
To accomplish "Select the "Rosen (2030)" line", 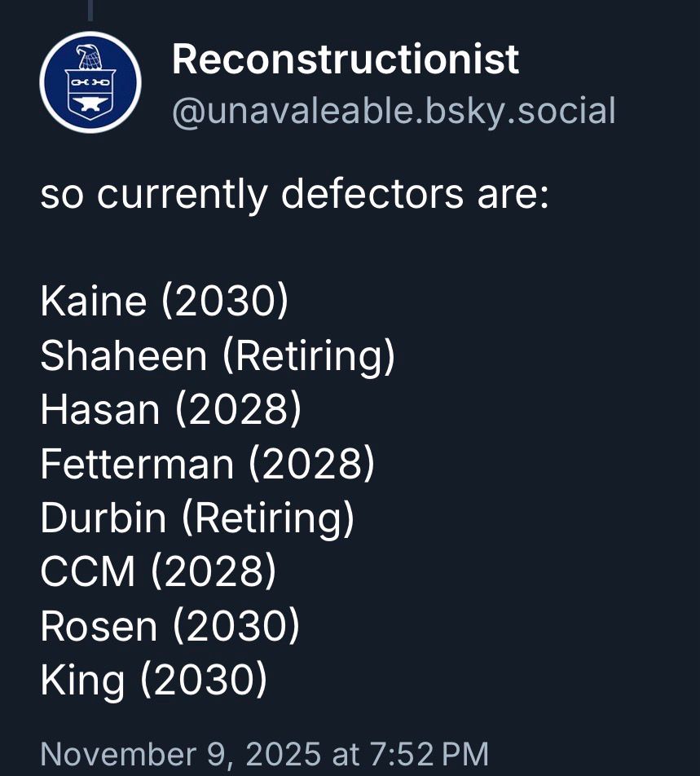I will [169, 626].
